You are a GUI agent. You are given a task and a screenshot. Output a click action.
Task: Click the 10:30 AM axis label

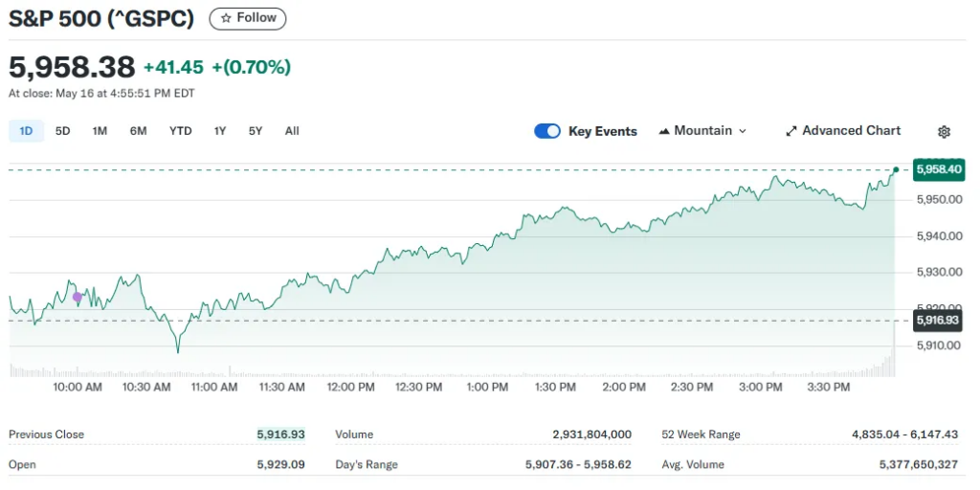click(x=146, y=388)
